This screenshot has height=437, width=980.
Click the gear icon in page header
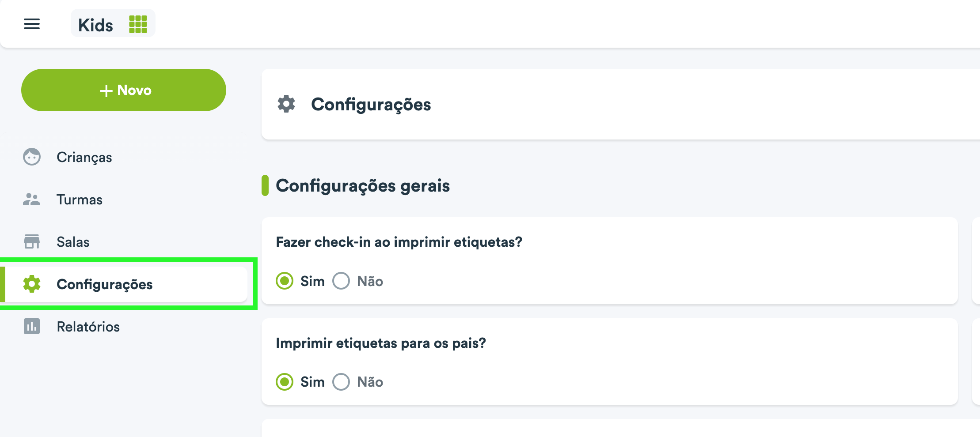(286, 104)
